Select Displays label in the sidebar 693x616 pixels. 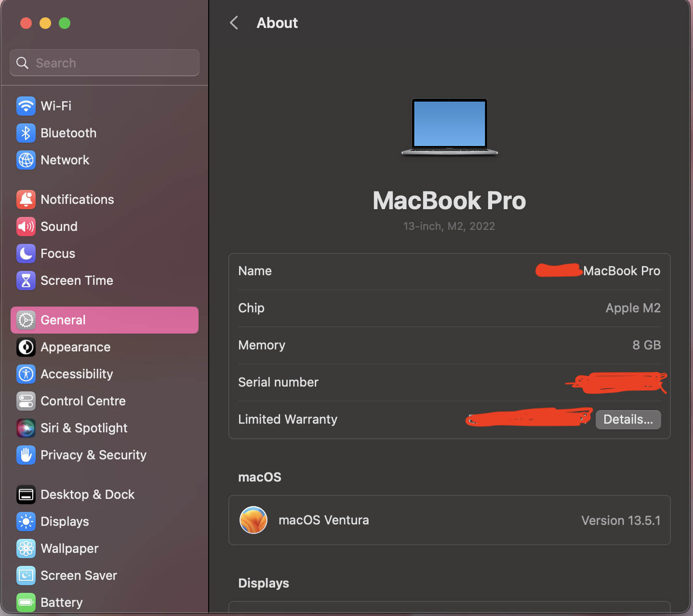65,522
